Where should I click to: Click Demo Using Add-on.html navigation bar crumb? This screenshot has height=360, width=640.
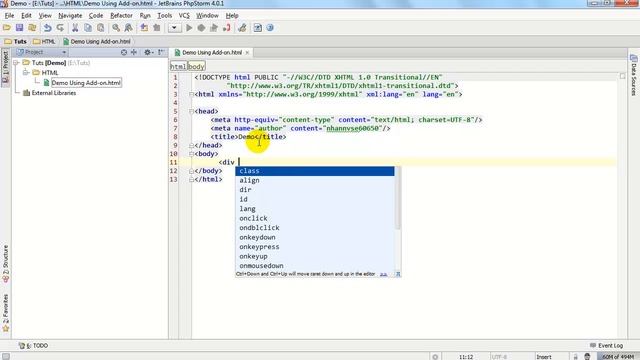coord(97,41)
